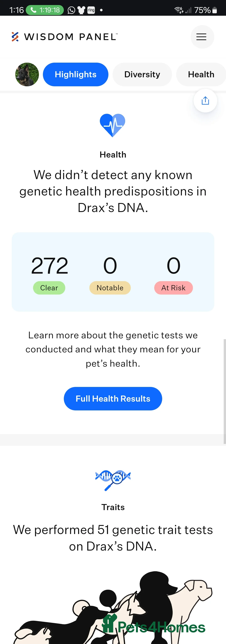This screenshot has width=226, height=644.
Task: Tap the DNA magnifier Traits icon
Action: [x=113, y=480]
